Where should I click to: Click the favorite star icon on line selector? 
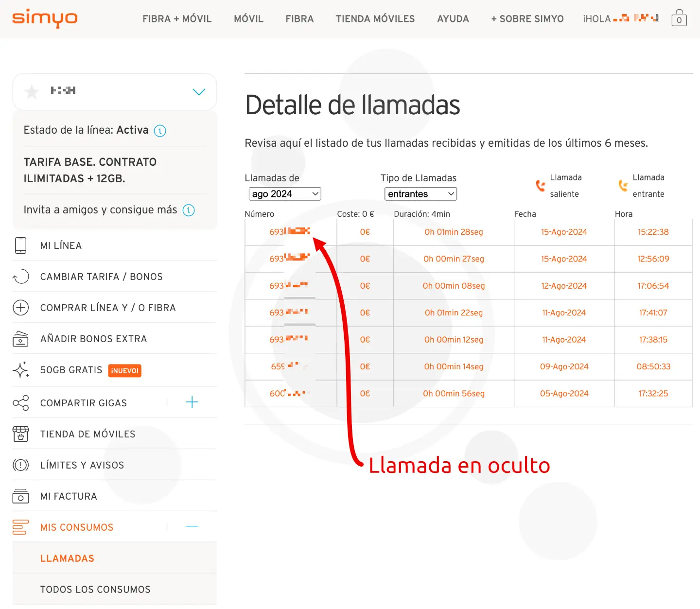(x=32, y=91)
